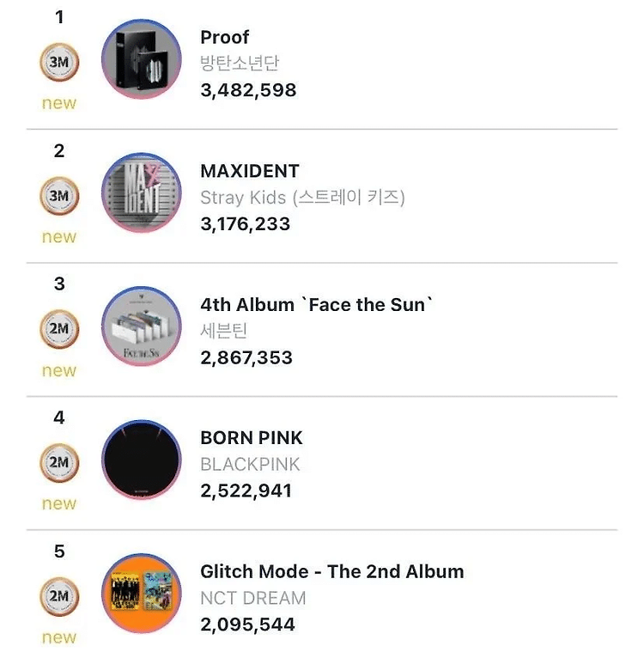Open the MAXIDENT album cover thumbnail

[142, 193]
